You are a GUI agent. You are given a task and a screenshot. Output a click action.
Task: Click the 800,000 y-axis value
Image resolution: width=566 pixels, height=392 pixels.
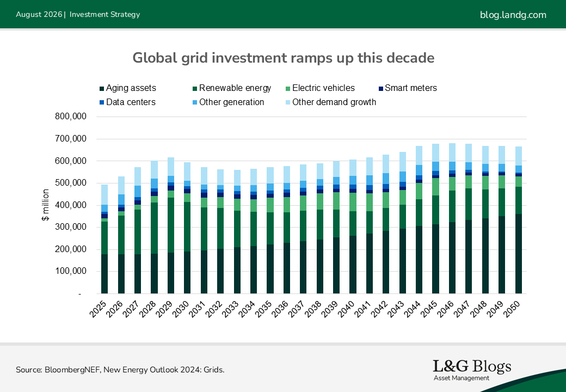point(71,116)
